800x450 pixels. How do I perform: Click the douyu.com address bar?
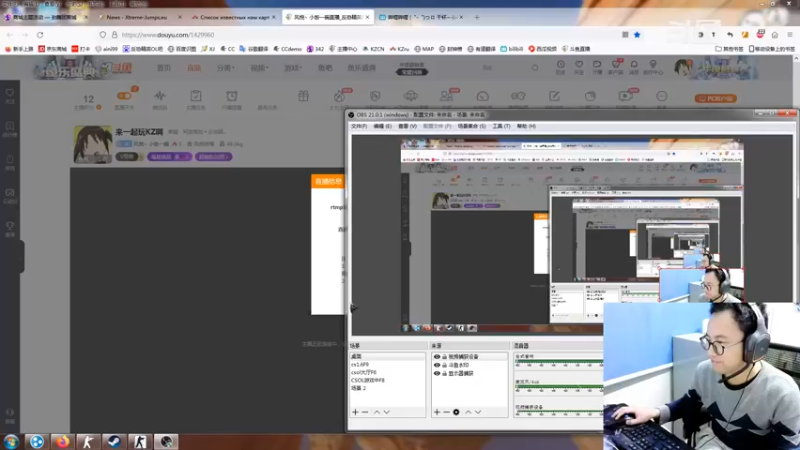357,35
